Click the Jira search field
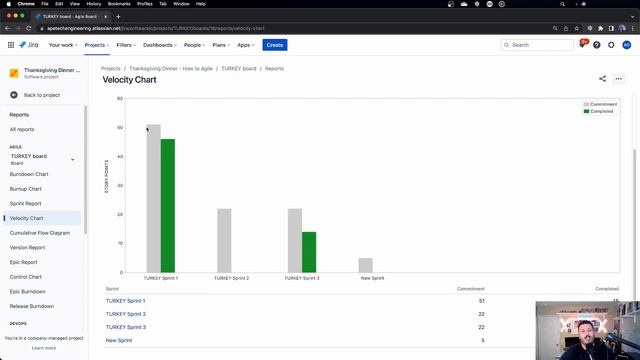 537,45
